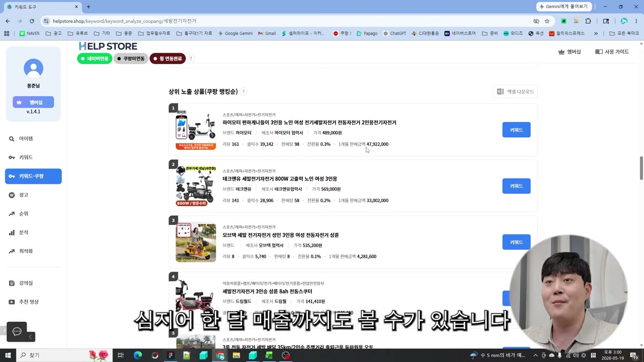Open the 네이버스토어 bookmark

(460, 33)
